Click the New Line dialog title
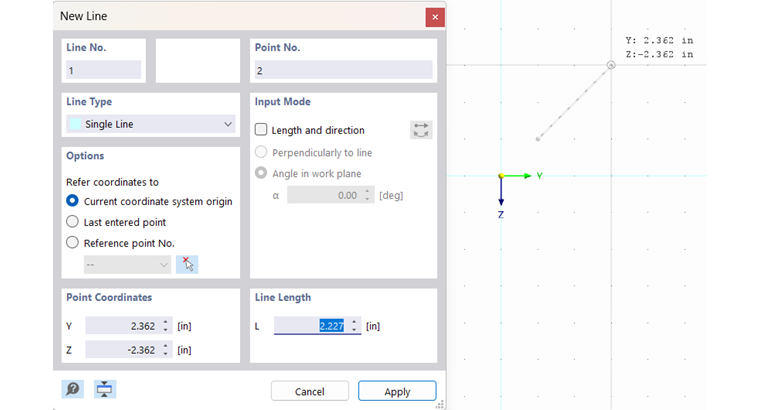760x410 pixels. pos(83,16)
